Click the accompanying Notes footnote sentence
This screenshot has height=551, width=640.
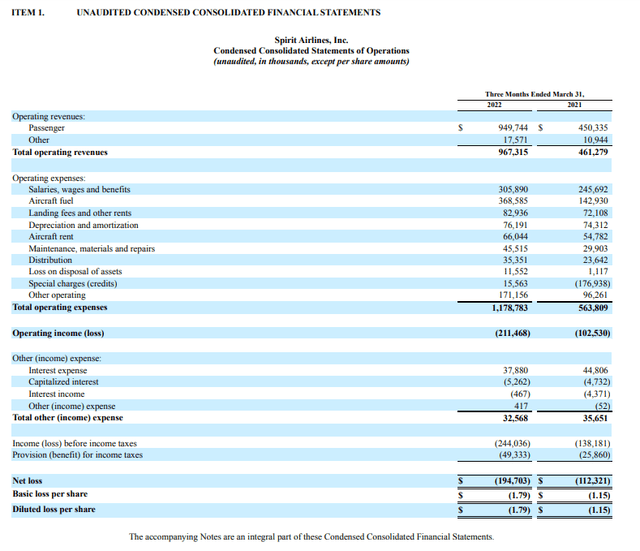coord(311,537)
